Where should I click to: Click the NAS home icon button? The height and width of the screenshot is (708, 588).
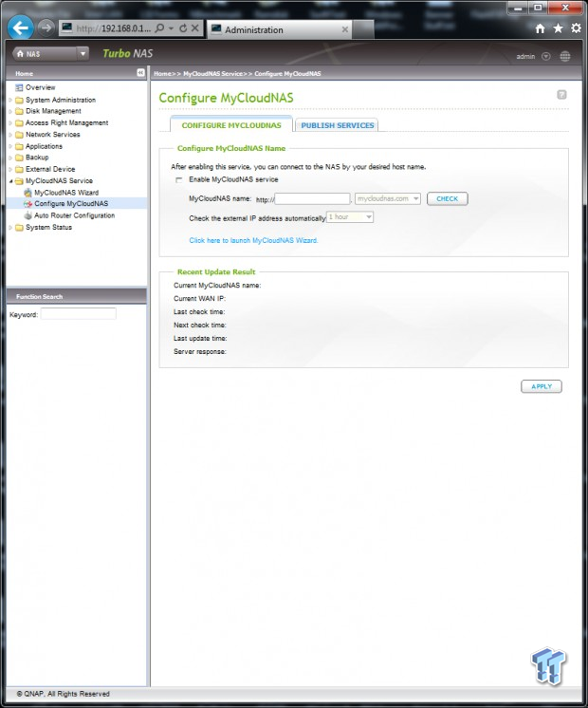coord(20,54)
